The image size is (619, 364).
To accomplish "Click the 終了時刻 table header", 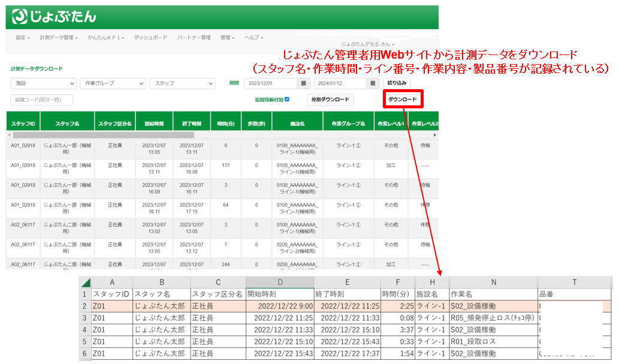I will point(192,121).
